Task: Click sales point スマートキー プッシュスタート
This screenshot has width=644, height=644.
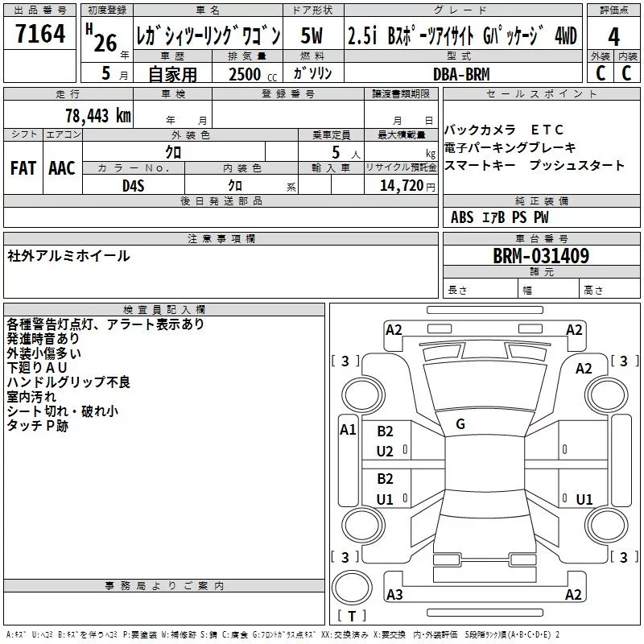Action: (x=535, y=165)
